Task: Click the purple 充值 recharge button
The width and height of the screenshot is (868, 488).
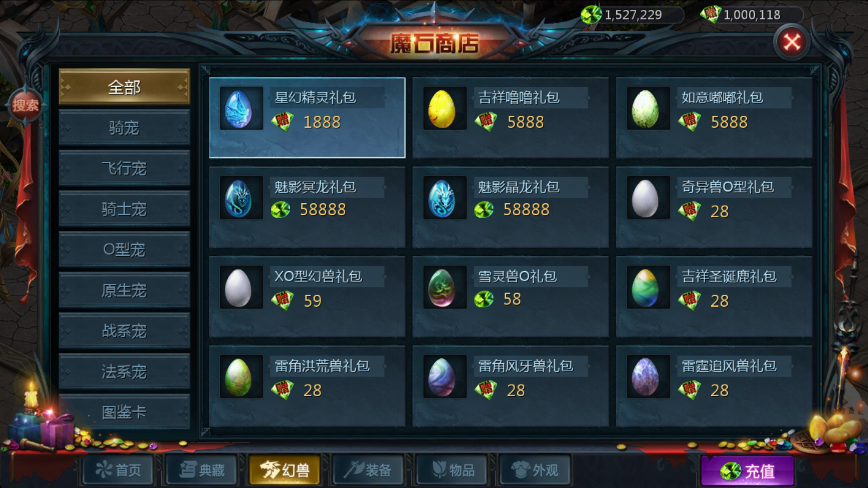Action: tap(748, 471)
